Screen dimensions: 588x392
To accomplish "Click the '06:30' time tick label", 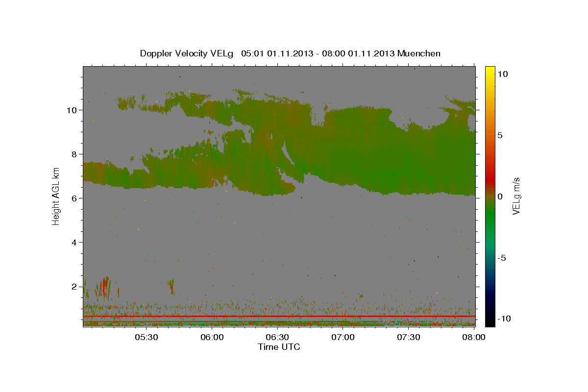I will coord(277,338).
